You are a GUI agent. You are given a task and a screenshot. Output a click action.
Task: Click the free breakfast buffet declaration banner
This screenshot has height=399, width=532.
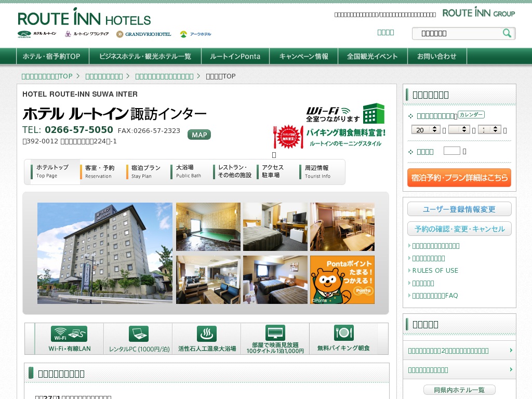(329, 137)
